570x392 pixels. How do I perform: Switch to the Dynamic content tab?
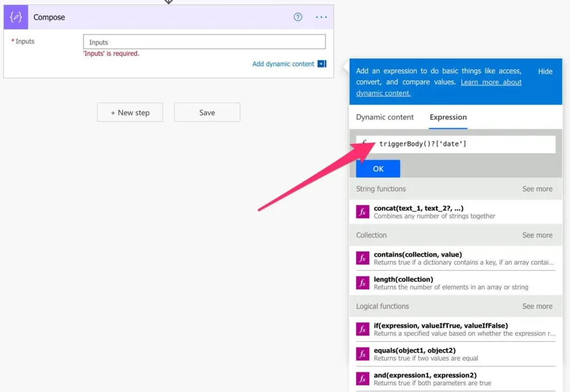coord(384,117)
